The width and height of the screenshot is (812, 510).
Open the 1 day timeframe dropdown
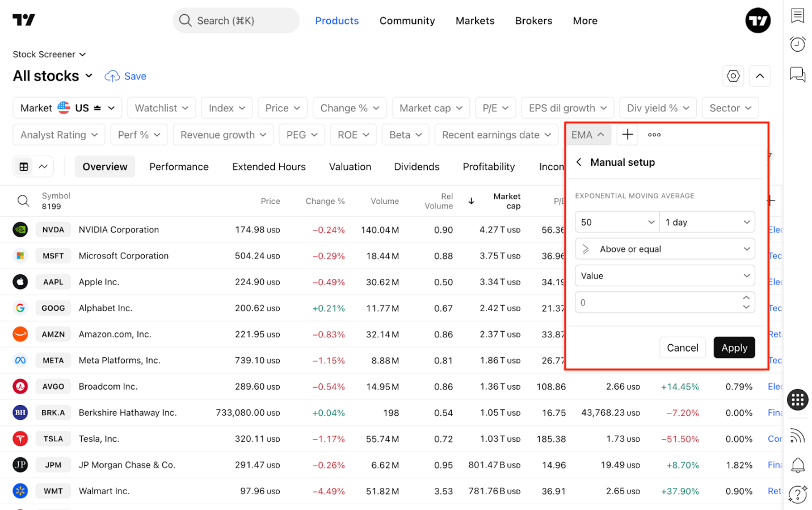pyautogui.click(x=707, y=222)
